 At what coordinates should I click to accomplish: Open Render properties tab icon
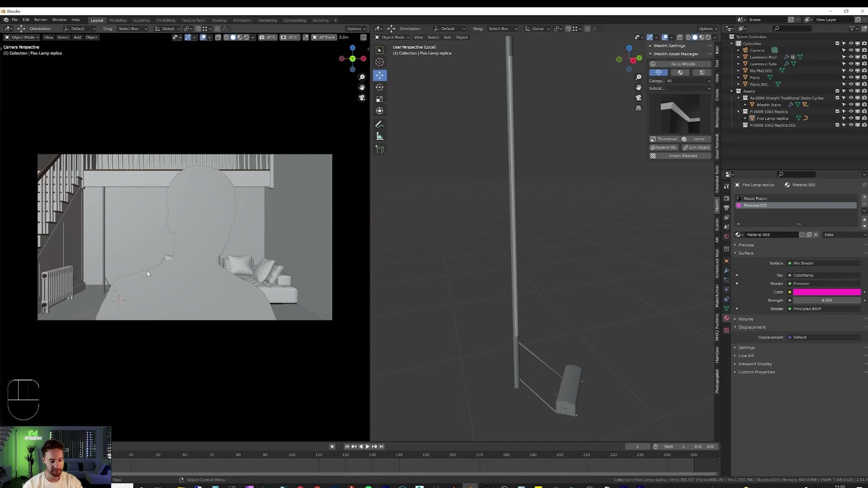click(726, 198)
